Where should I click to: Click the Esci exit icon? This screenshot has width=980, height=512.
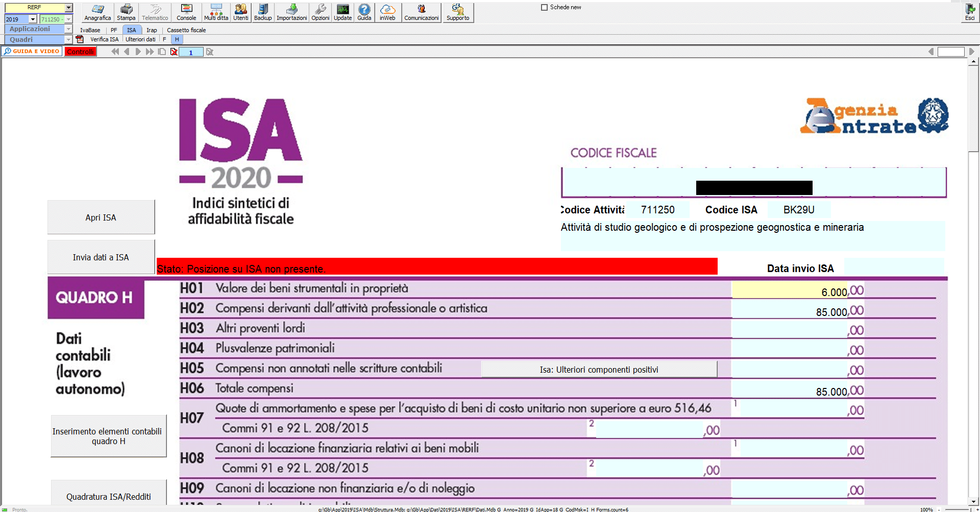point(970,12)
